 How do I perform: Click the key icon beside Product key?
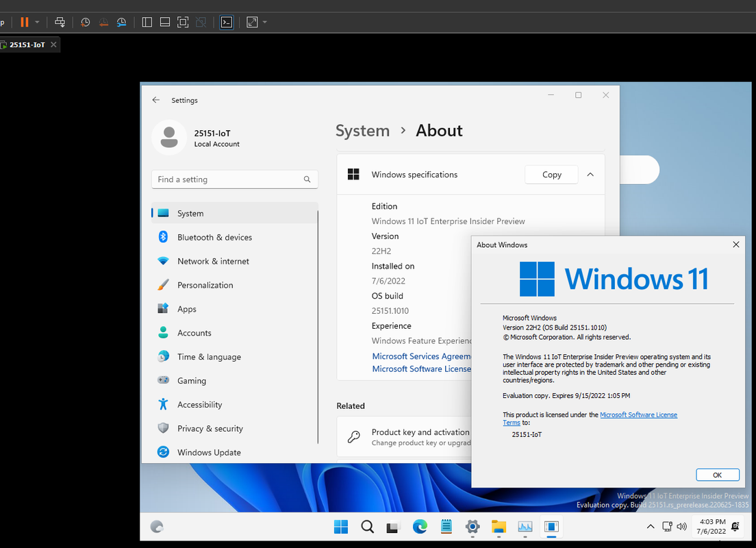[x=354, y=437]
